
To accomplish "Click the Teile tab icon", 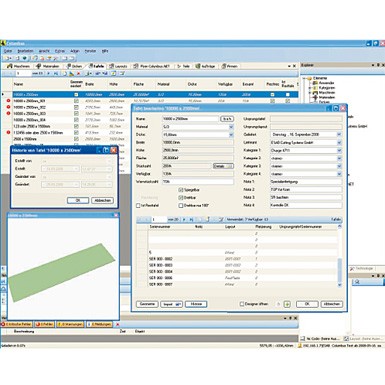I will (x=179, y=66).
